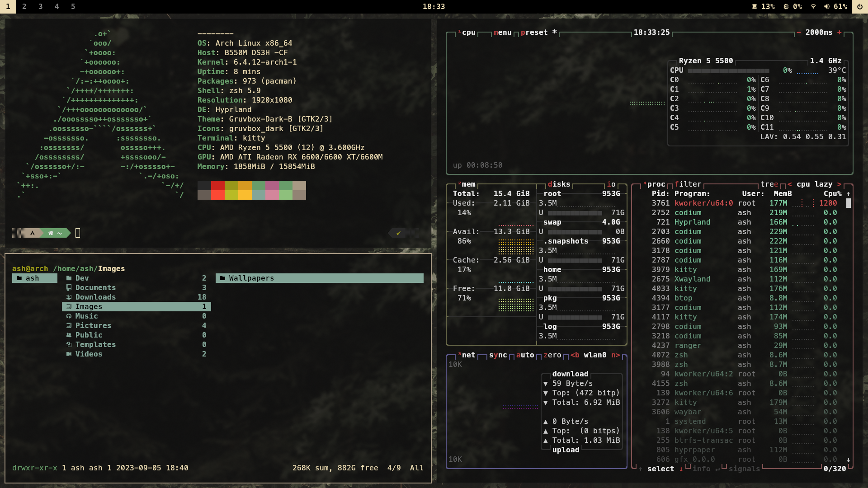Select previous network interface with <b
868x488 pixels.
click(575, 355)
